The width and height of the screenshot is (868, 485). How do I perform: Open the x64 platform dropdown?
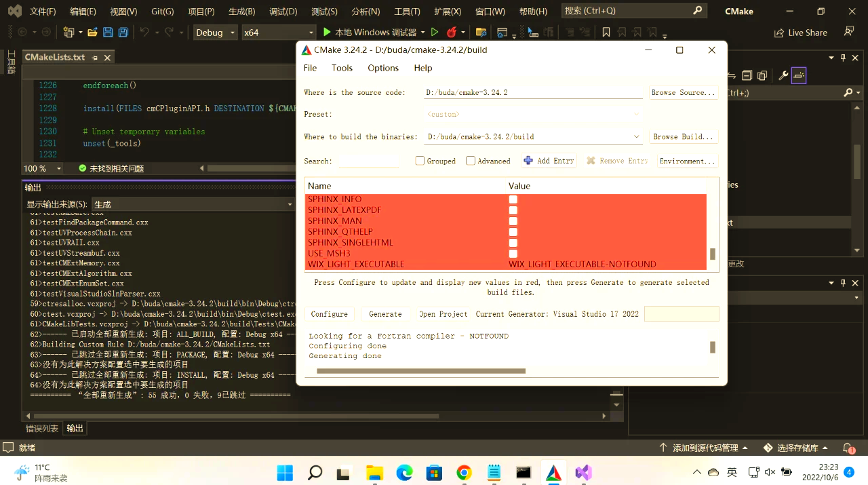point(279,33)
